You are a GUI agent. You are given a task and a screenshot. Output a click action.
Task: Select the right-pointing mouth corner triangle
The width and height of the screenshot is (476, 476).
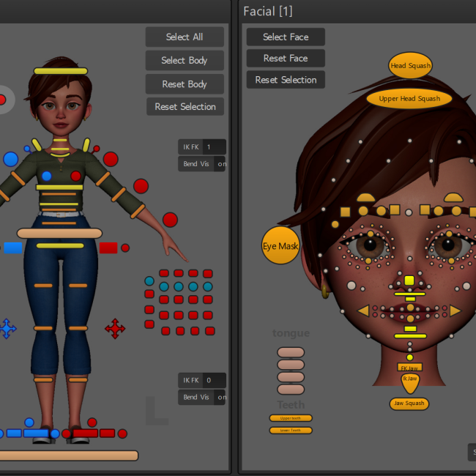coord(455,310)
